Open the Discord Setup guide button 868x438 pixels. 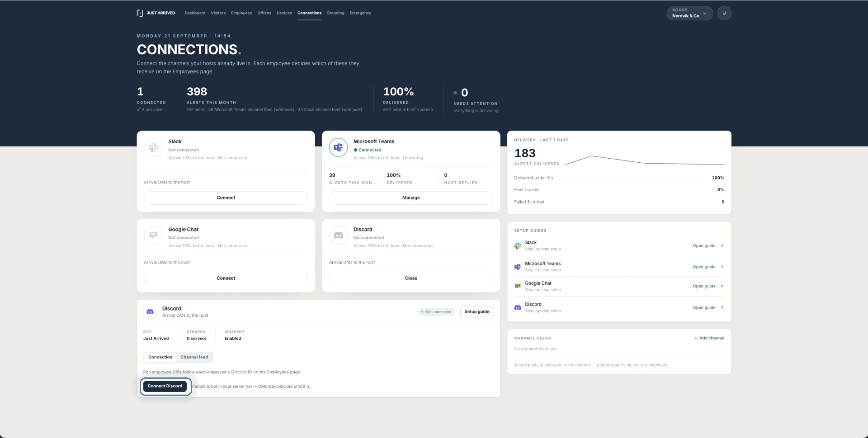click(477, 312)
